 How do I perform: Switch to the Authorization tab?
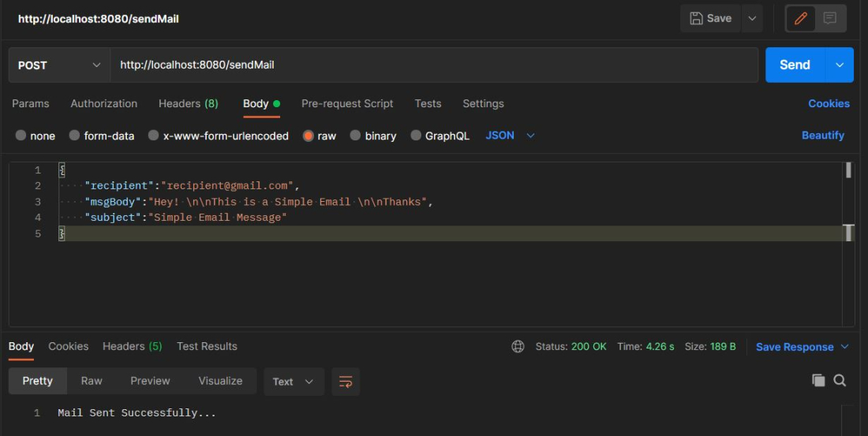tap(103, 103)
